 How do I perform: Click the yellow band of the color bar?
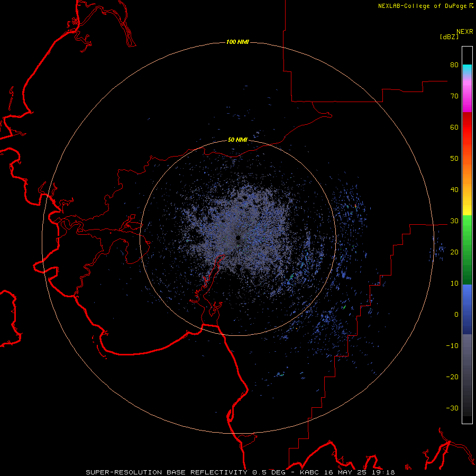point(467,209)
